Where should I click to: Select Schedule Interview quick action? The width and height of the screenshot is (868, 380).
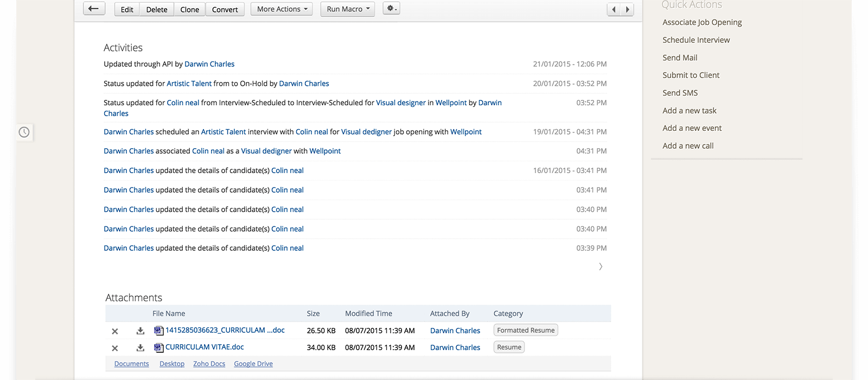(x=696, y=40)
